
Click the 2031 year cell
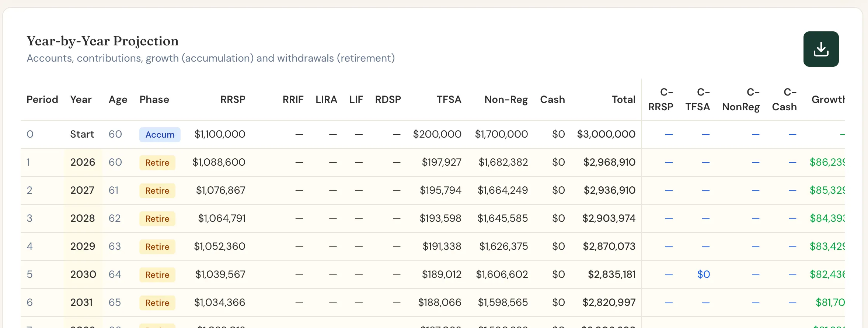point(81,303)
